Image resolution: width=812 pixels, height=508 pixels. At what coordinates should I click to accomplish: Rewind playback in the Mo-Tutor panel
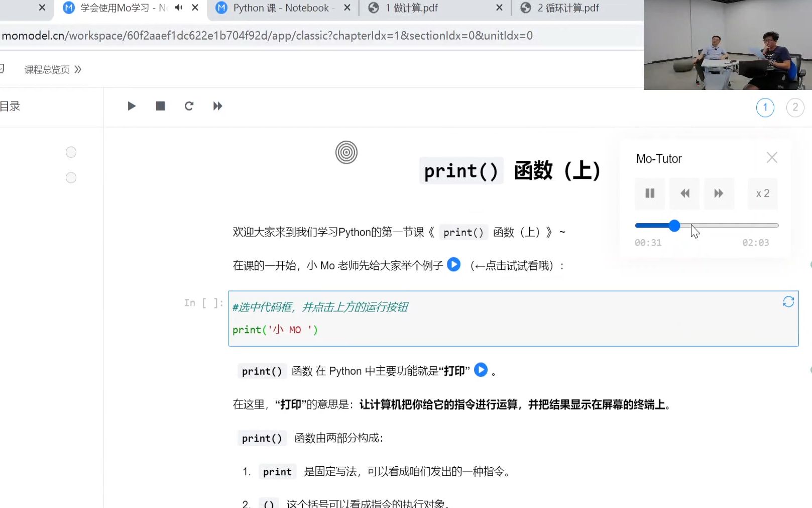pos(684,193)
